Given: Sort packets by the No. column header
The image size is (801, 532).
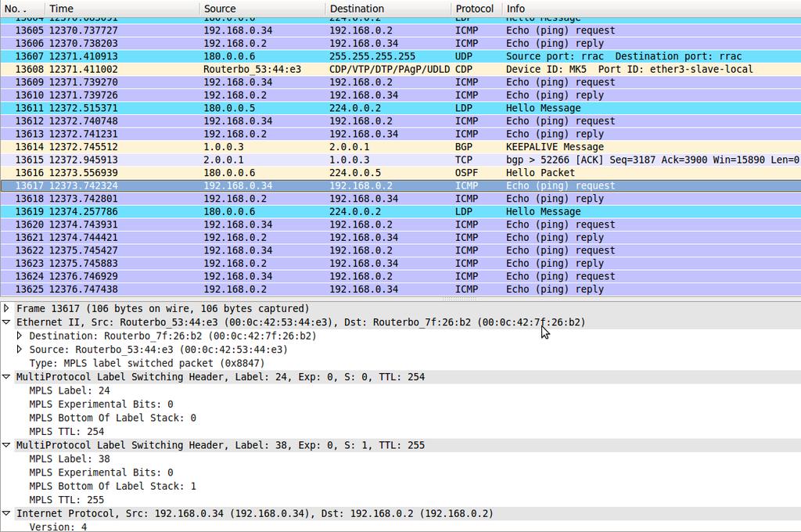Looking at the screenshot, I should click(23, 9).
